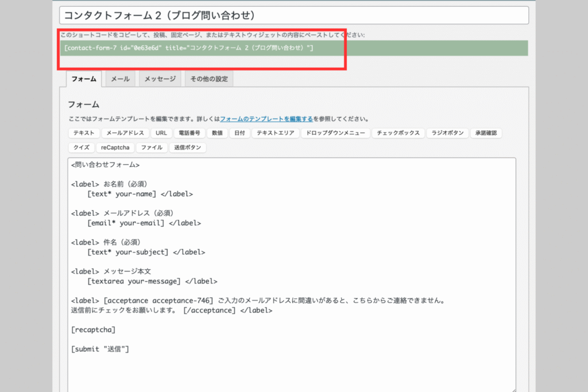Insert the 承諾確認 acceptance tag

(x=486, y=133)
